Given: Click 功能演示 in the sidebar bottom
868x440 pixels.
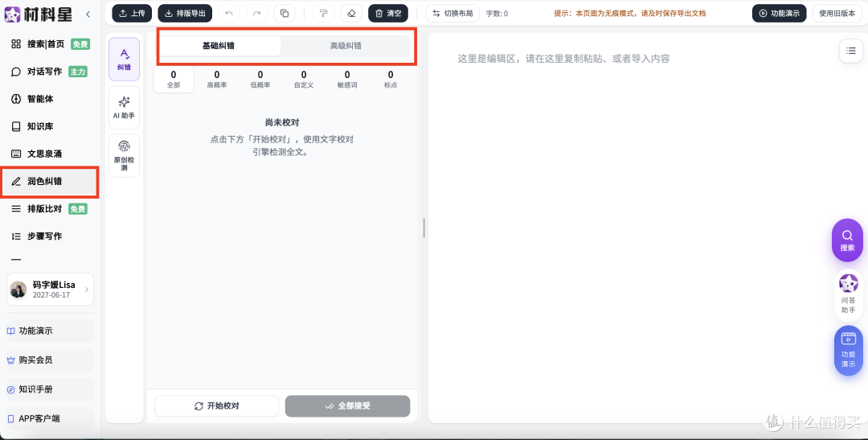Looking at the screenshot, I should point(50,331).
